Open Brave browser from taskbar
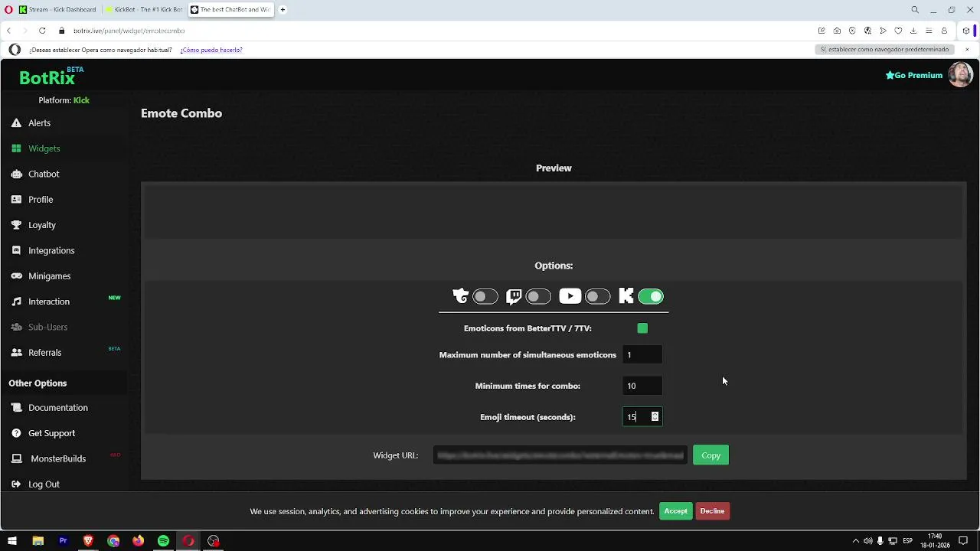 pyautogui.click(x=88, y=541)
